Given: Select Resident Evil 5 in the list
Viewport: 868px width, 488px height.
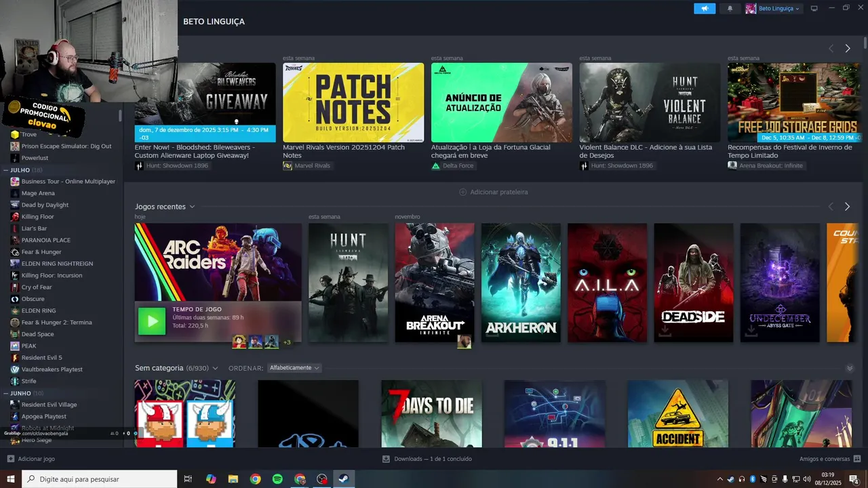Looking at the screenshot, I should 41,358.
